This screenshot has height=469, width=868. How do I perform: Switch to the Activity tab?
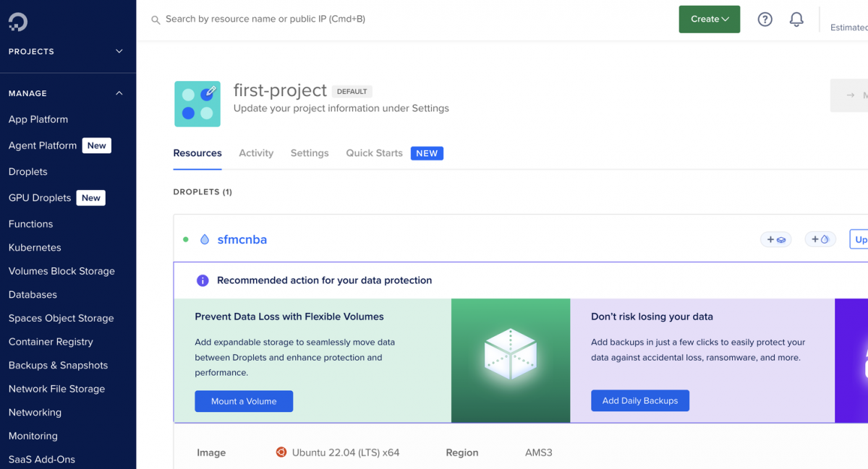click(x=256, y=153)
